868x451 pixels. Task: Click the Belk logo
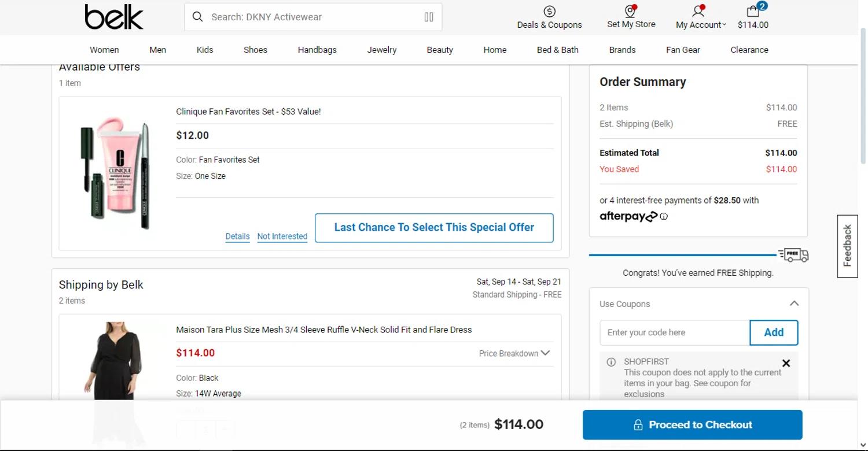(114, 17)
